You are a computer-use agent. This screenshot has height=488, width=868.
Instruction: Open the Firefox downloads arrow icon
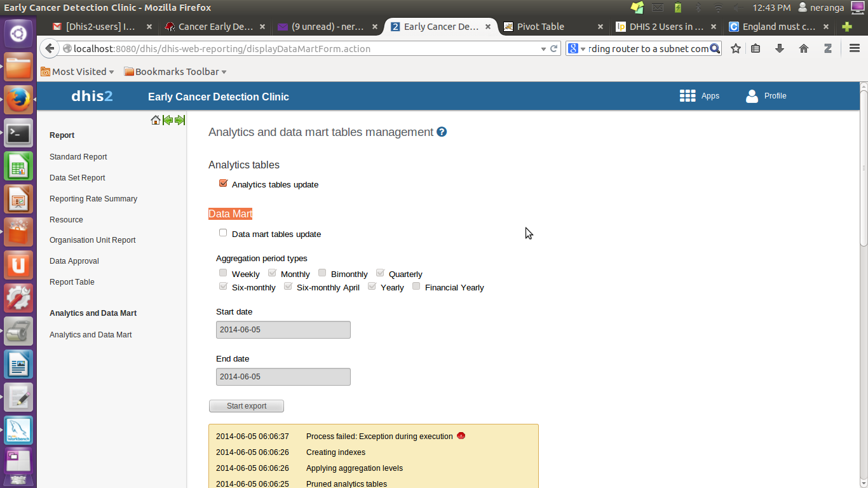pyautogui.click(x=780, y=48)
